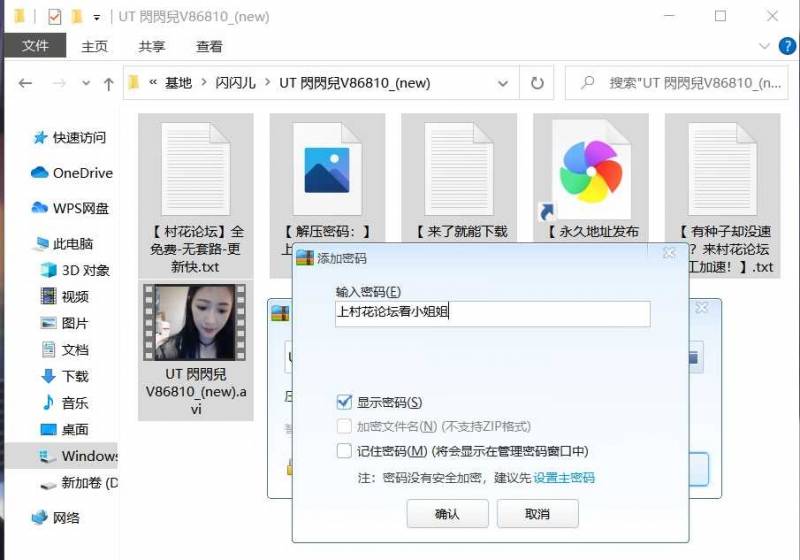800x560 pixels.
Task: Open the Explorer help icon
Action: [x=785, y=46]
